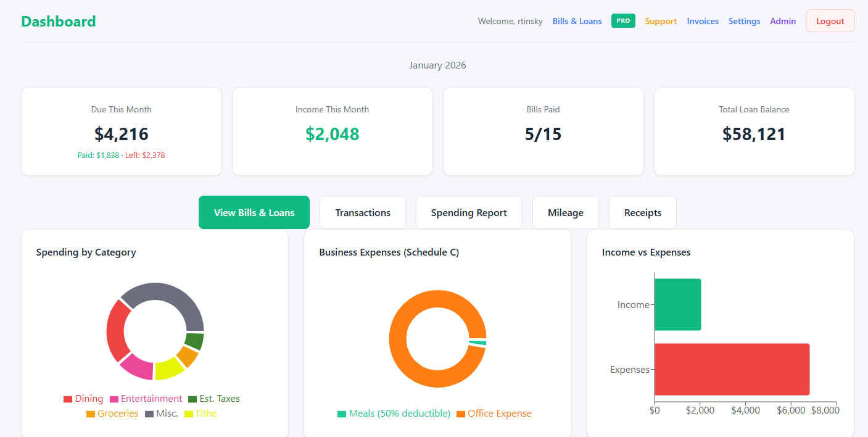Open the Invoices page
Image resolution: width=868 pixels, height=437 pixels.
pyautogui.click(x=703, y=20)
